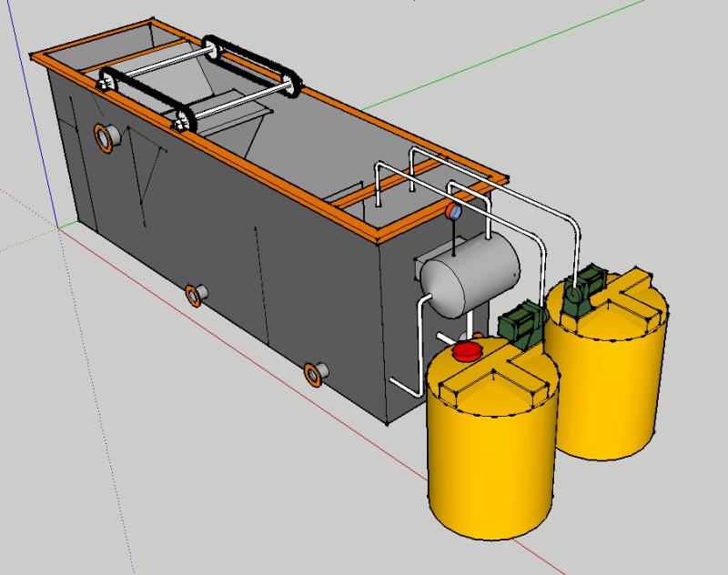Select the orange flange at bottom middle of tank
This screenshot has width=728, height=575.
[194, 295]
